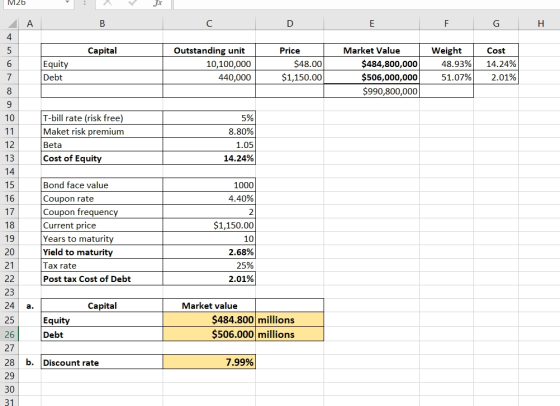Select the 4.40% coupon rate value
This screenshot has height=406, width=560.
click(209, 198)
